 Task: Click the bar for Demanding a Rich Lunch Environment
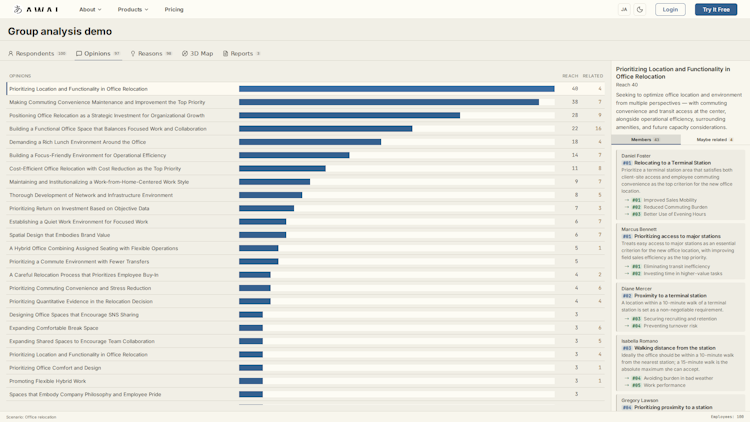click(x=310, y=142)
